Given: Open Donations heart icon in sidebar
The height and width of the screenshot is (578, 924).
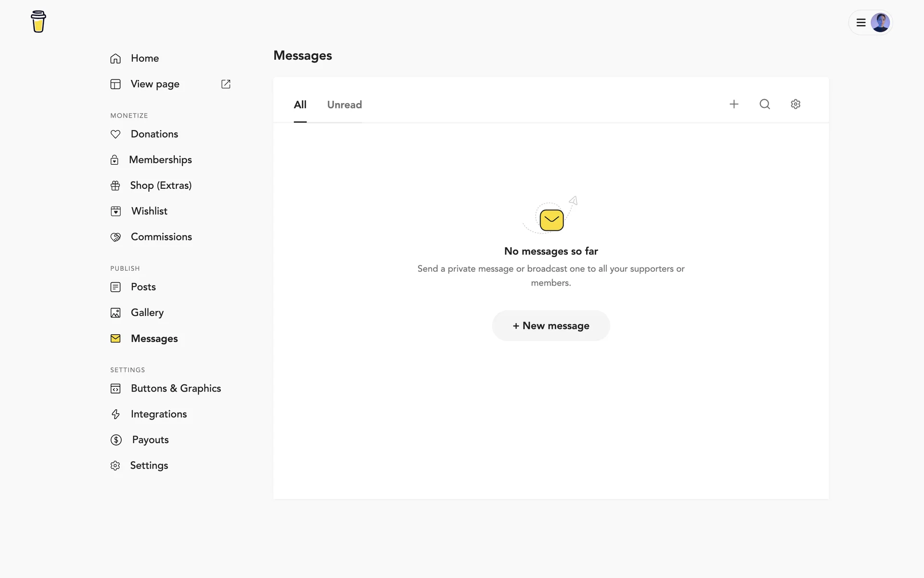Looking at the screenshot, I should [x=115, y=134].
